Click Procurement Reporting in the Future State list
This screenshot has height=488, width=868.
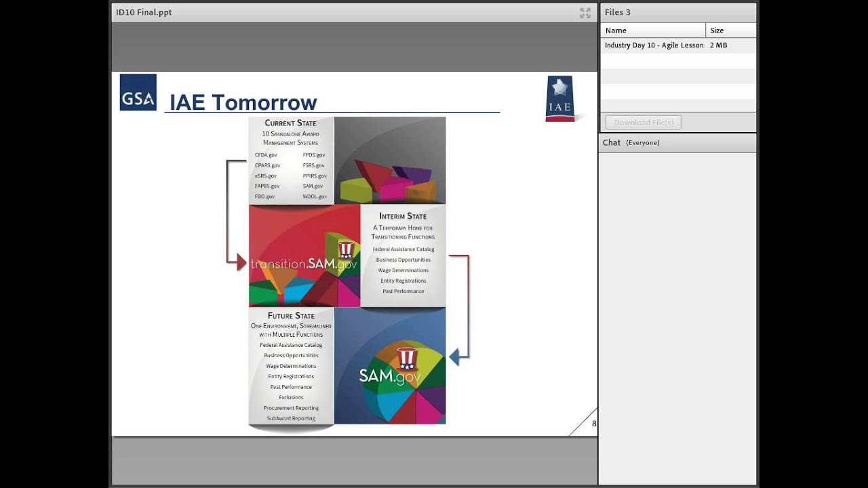pos(291,408)
